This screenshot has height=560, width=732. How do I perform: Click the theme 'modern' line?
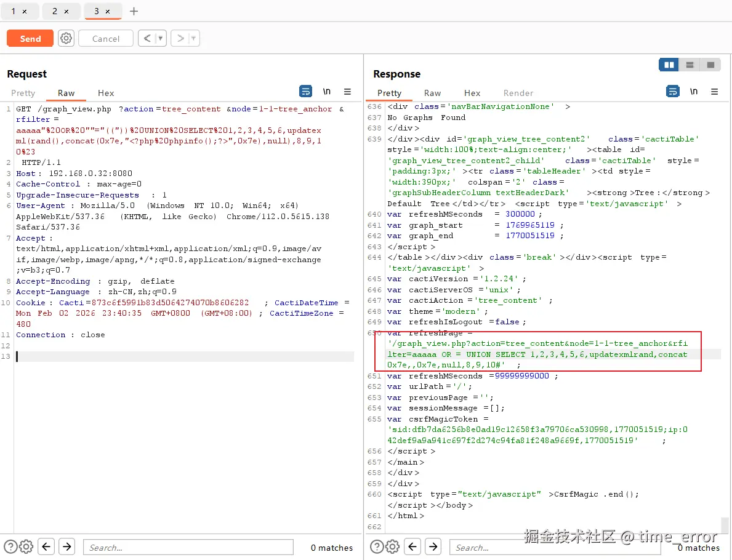(438, 311)
